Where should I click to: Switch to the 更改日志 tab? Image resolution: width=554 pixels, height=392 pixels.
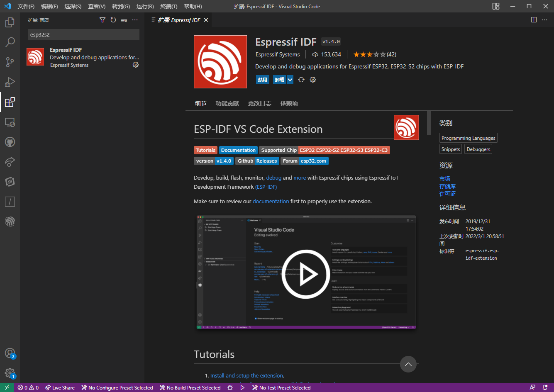[260, 103]
